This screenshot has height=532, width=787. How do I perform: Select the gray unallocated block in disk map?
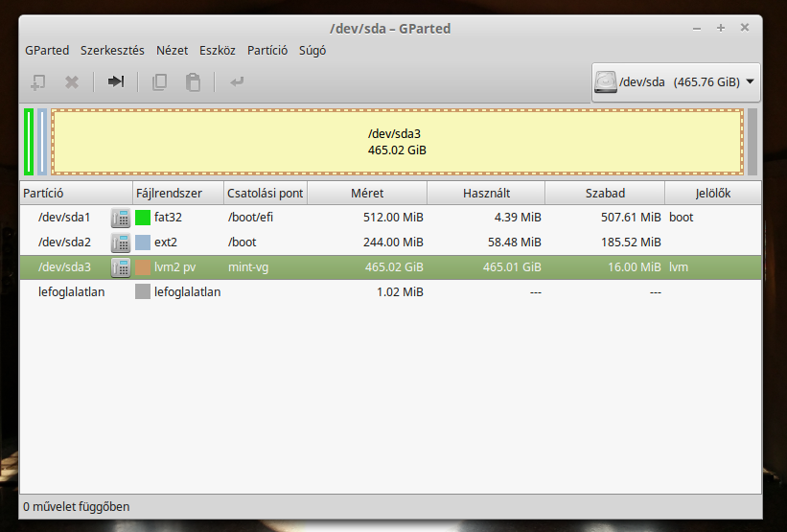pos(752,142)
